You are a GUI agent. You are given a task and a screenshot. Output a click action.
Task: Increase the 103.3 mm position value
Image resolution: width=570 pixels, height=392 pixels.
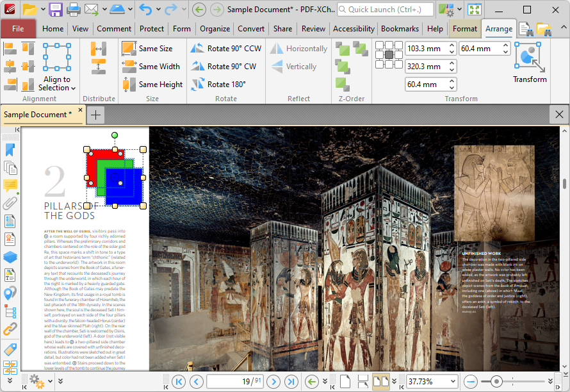(452, 45)
